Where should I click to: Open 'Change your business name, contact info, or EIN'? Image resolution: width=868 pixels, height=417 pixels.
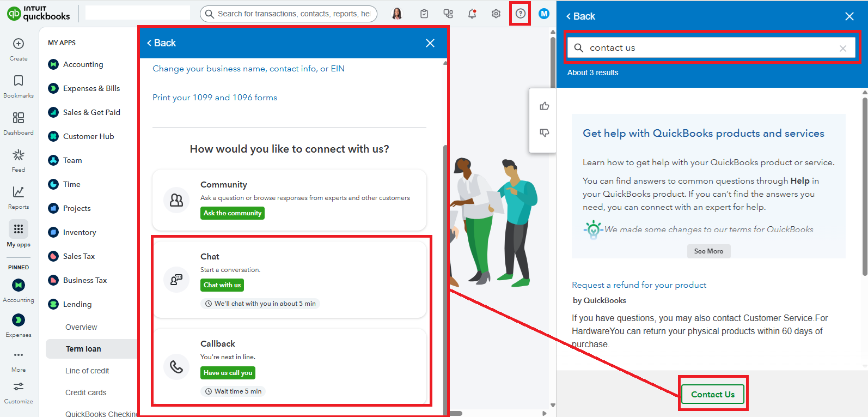[x=248, y=69]
